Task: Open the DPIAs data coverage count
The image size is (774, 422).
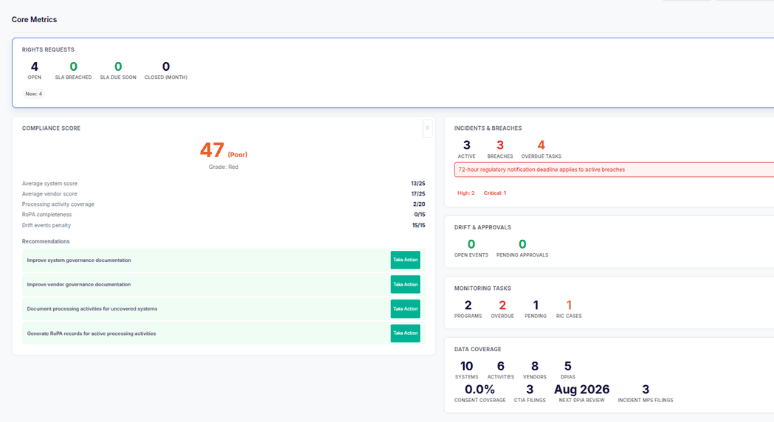Action: point(568,370)
